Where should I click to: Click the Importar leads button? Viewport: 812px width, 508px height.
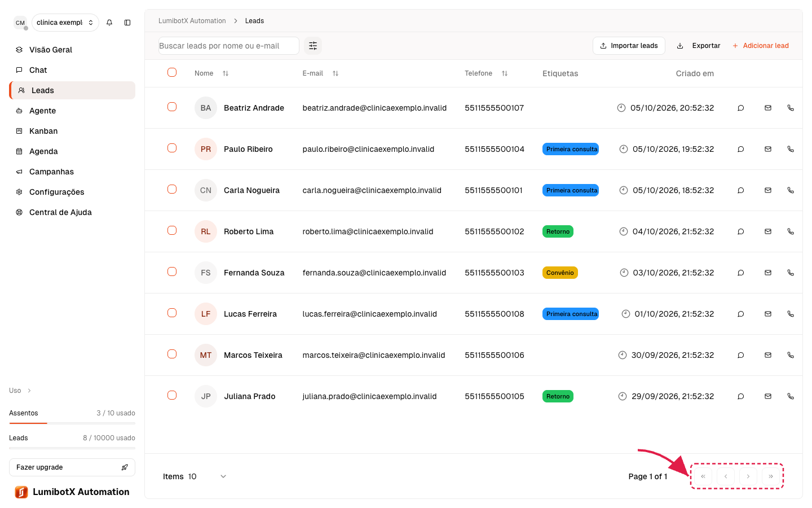click(x=629, y=46)
